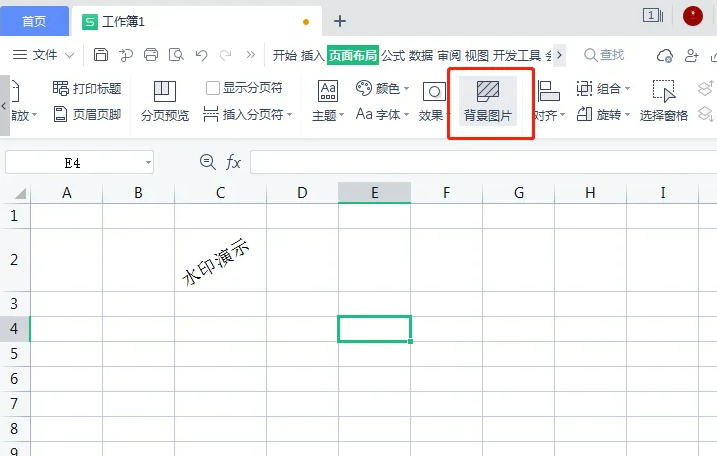Click the Print icon

[151, 55]
